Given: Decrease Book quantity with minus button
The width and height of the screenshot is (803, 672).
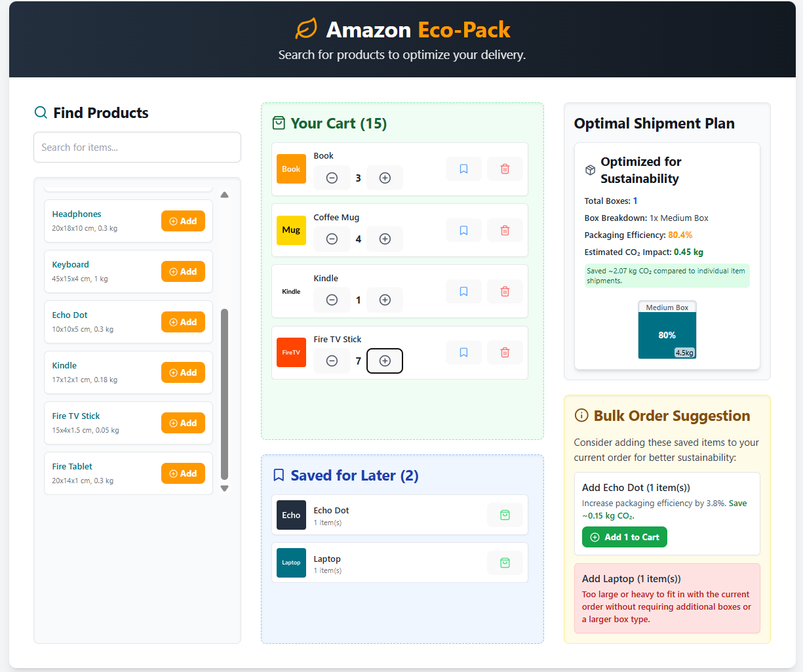Looking at the screenshot, I should [x=332, y=178].
